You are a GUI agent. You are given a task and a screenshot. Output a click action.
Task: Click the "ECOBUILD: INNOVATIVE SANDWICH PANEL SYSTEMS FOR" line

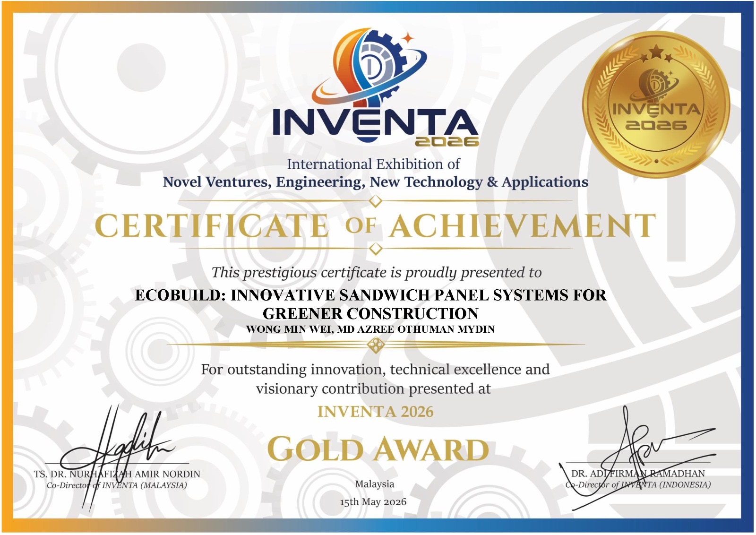pos(371,295)
